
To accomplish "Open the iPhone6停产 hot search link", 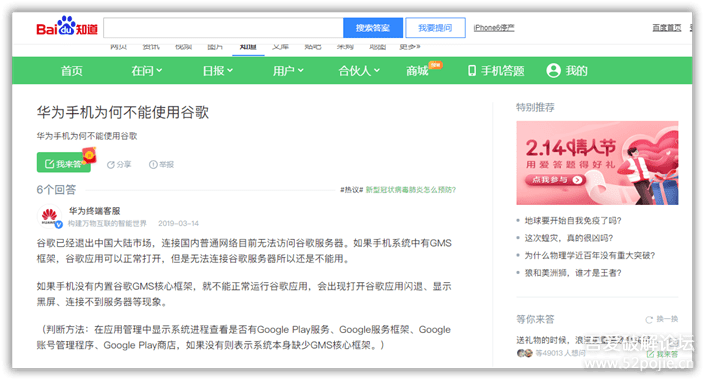I will (493, 28).
